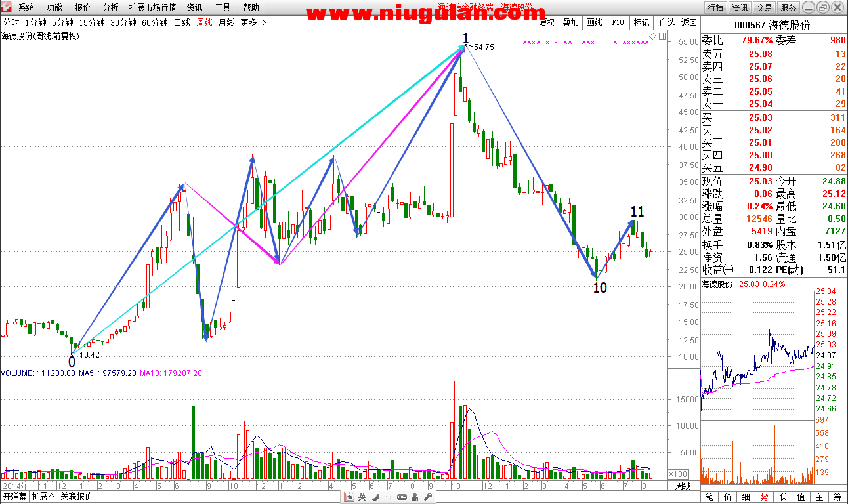The height and width of the screenshot is (504, 848).
Task: Select the 势 tab at bottom right
Action: point(764,497)
